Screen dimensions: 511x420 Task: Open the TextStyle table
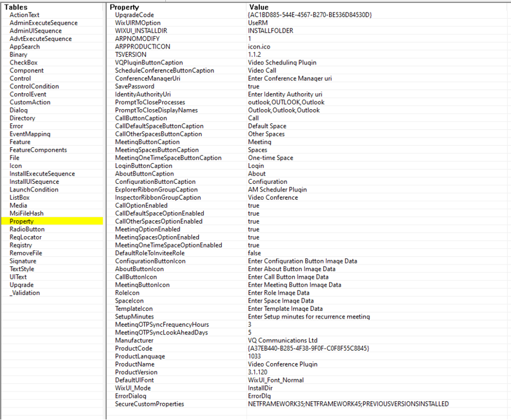pyautogui.click(x=22, y=269)
